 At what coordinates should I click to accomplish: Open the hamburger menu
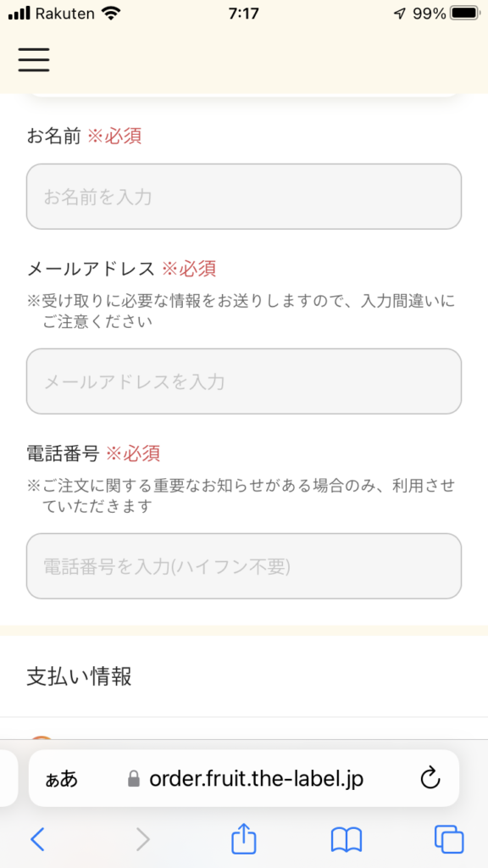(34, 59)
